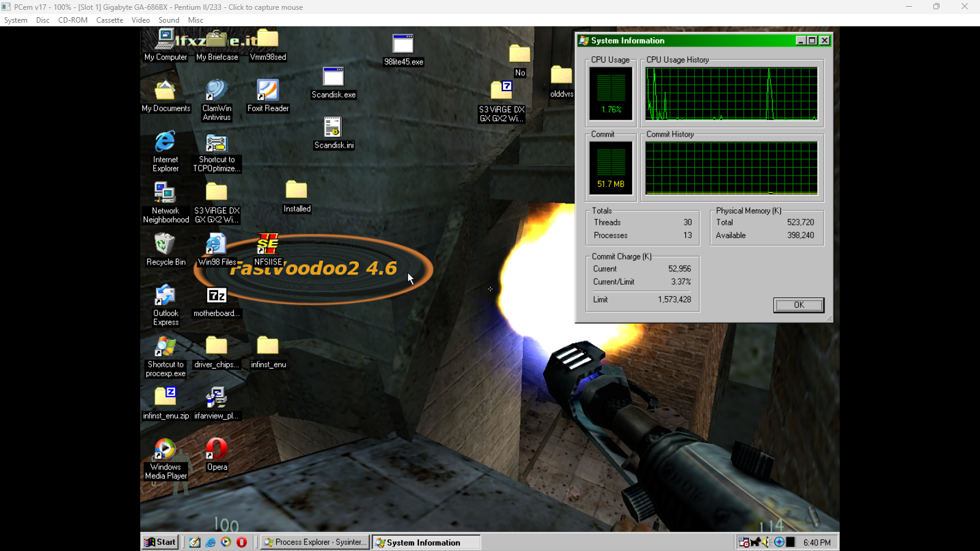Click the Start button
The image size is (980, 551).
tap(159, 542)
